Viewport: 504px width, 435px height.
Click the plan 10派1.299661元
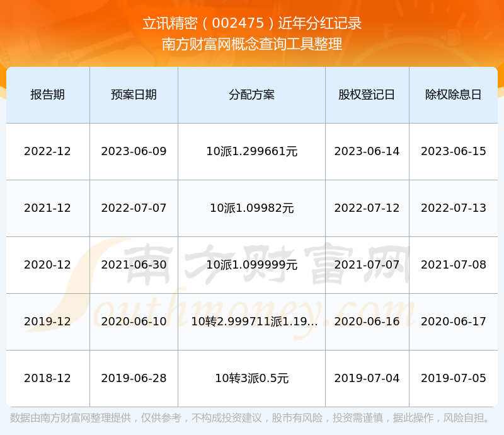click(251, 151)
